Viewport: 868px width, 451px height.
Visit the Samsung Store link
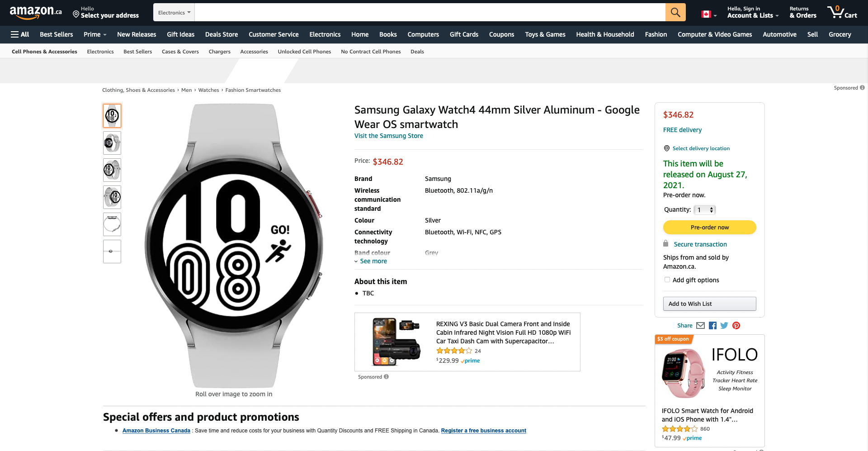(x=389, y=136)
